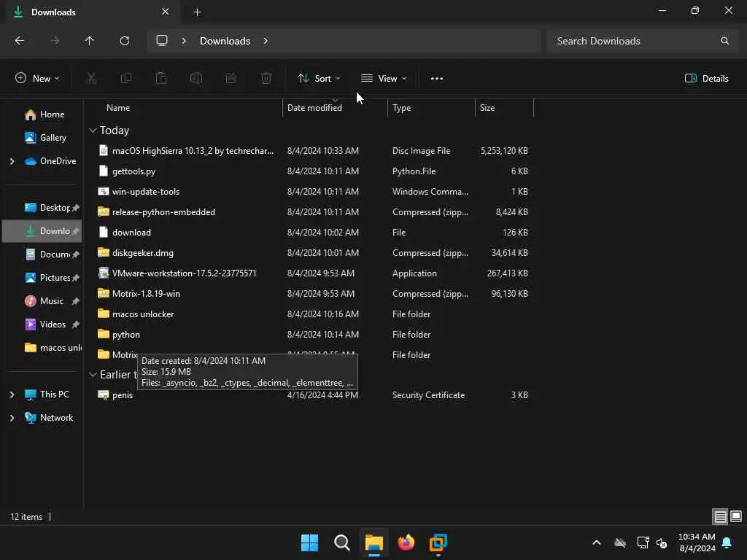Open Pictures folder in sidebar
The image size is (747, 560).
click(x=47, y=278)
